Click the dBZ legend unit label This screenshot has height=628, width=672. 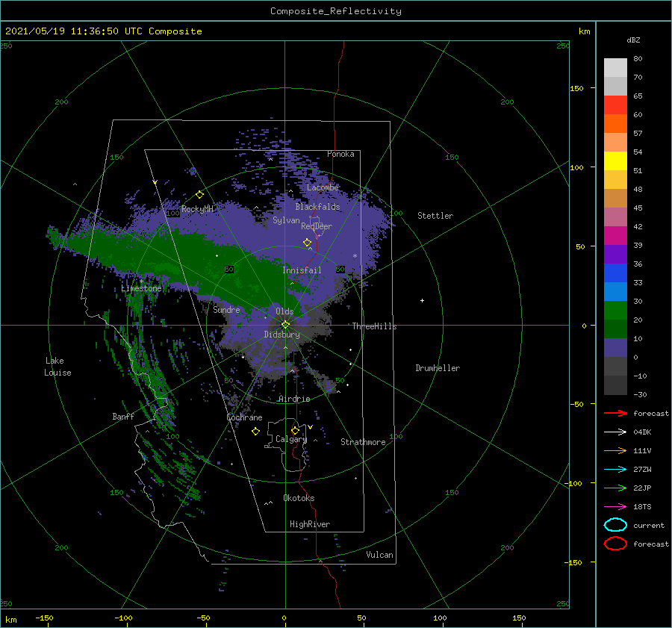tap(633, 40)
